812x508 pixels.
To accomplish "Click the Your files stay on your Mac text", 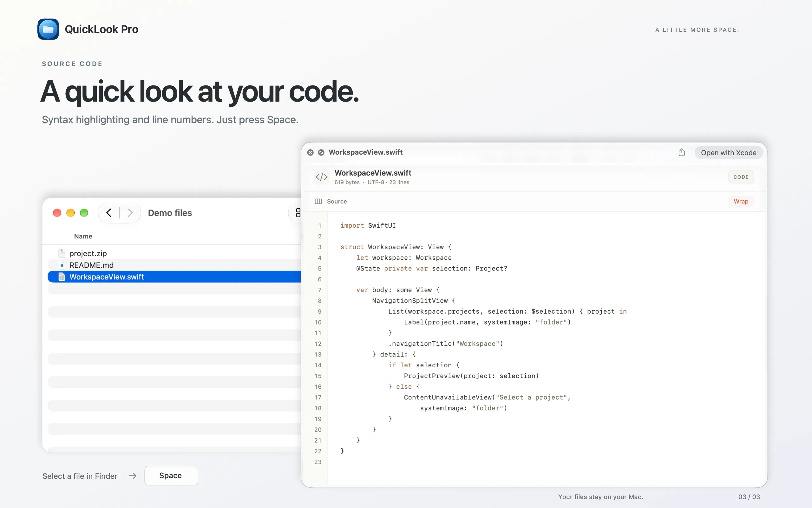I will 601,497.
